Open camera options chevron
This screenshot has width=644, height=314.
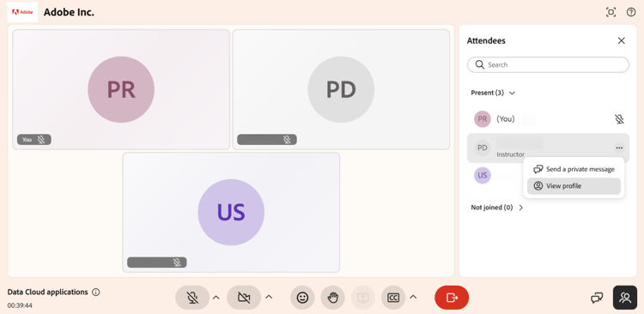coord(269,297)
